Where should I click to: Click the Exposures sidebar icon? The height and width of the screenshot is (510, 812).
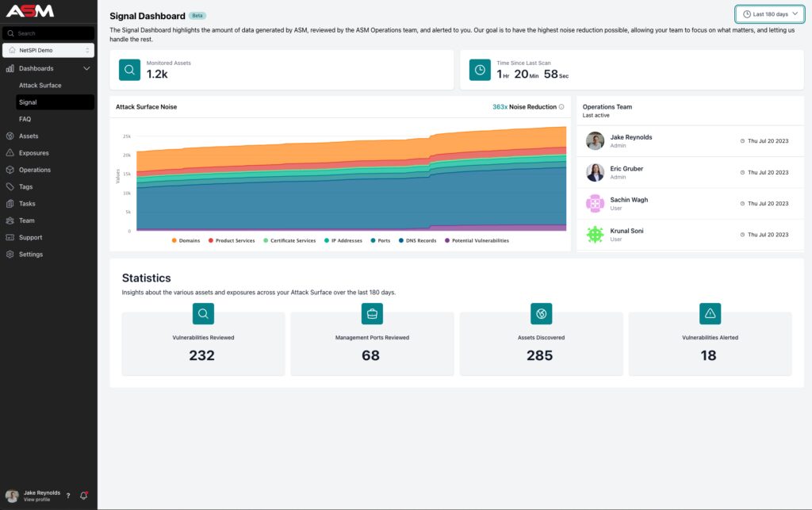pos(11,152)
